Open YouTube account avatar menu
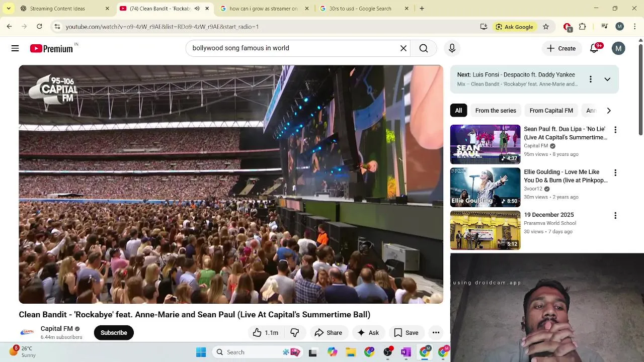Screen dimensions: 644x362 tap(618, 48)
